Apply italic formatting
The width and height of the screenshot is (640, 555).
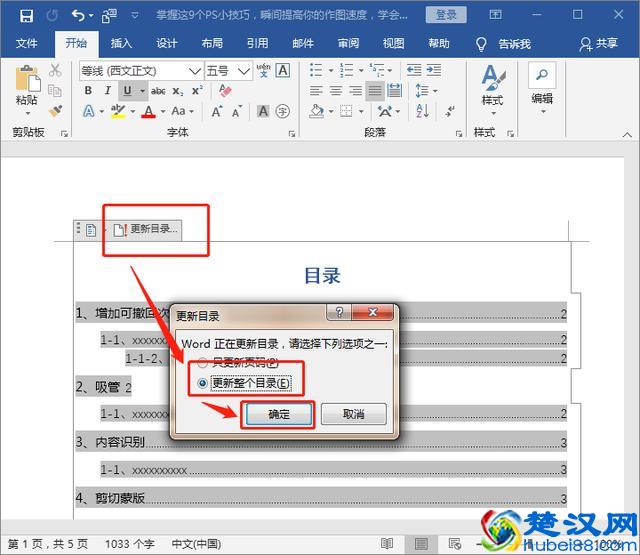coord(107,91)
